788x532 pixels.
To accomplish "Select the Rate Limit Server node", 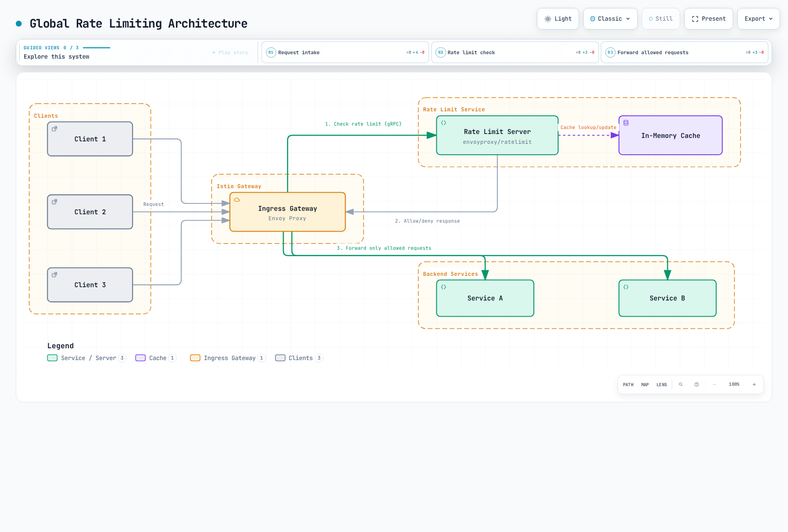I will pyautogui.click(x=497, y=135).
